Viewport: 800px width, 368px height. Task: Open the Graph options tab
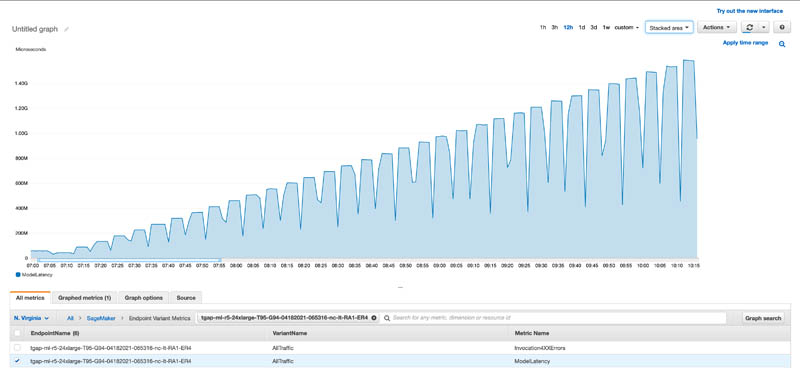[x=143, y=298]
